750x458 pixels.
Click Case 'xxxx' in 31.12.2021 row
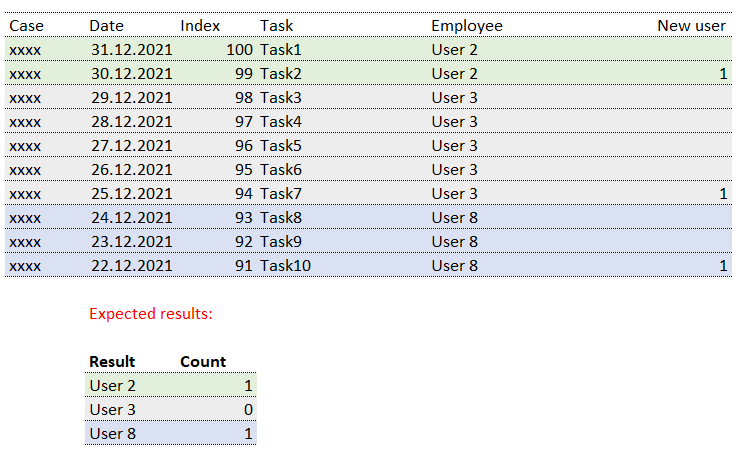point(25,50)
